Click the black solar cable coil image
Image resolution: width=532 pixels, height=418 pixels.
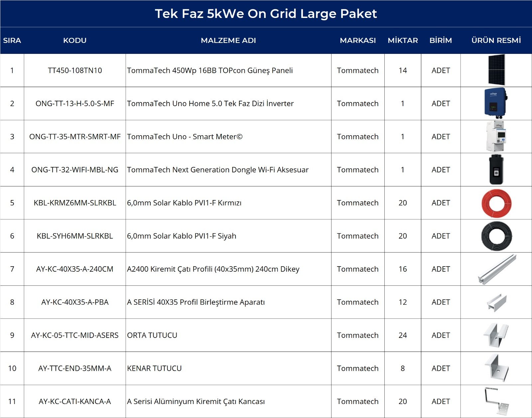pyautogui.click(x=496, y=236)
